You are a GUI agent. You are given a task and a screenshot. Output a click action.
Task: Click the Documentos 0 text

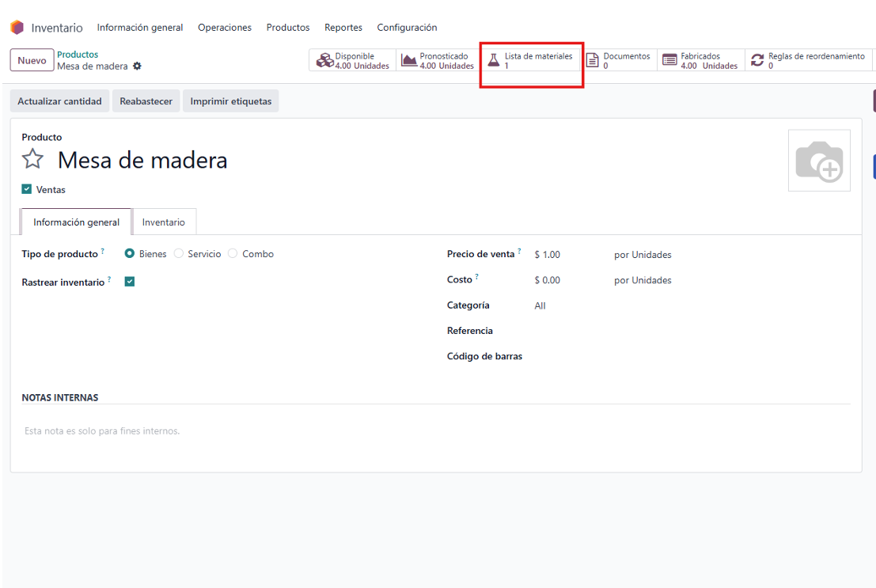[627, 61]
